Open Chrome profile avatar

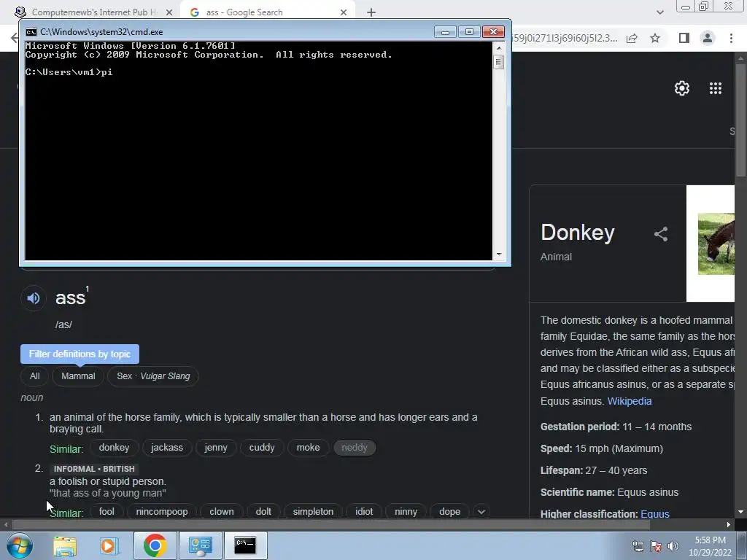pyautogui.click(x=708, y=38)
